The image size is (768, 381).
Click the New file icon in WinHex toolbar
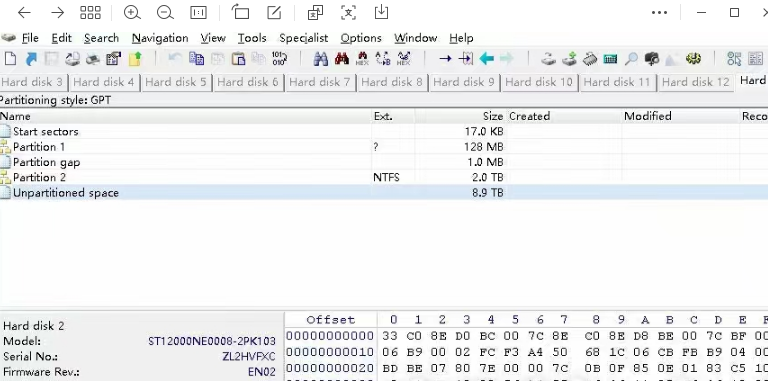[x=10, y=59]
